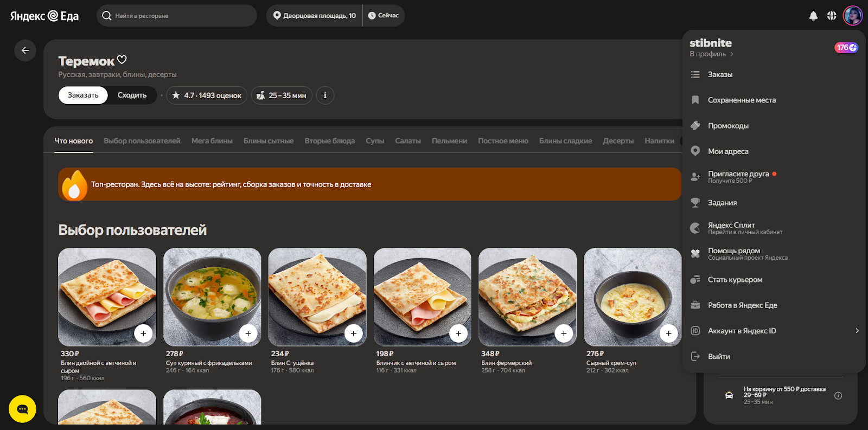The image size is (868, 430).
Task: Add Блин фермерский to cart
Action: [564, 333]
